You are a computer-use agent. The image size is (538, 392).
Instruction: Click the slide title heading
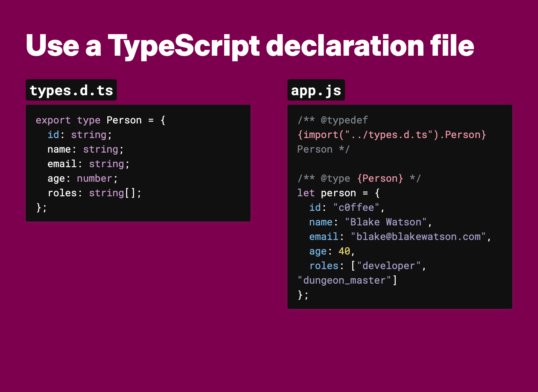point(249,46)
